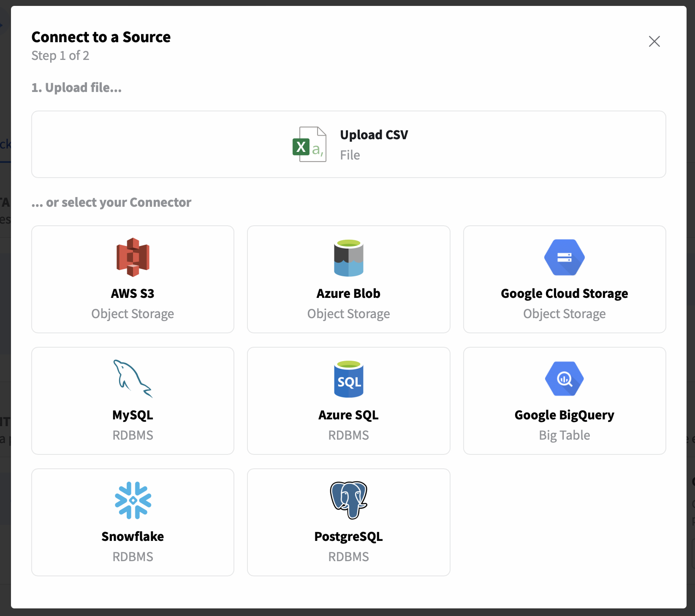The image size is (695, 616).
Task: Click the Upload CSV label
Action: point(374,135)
